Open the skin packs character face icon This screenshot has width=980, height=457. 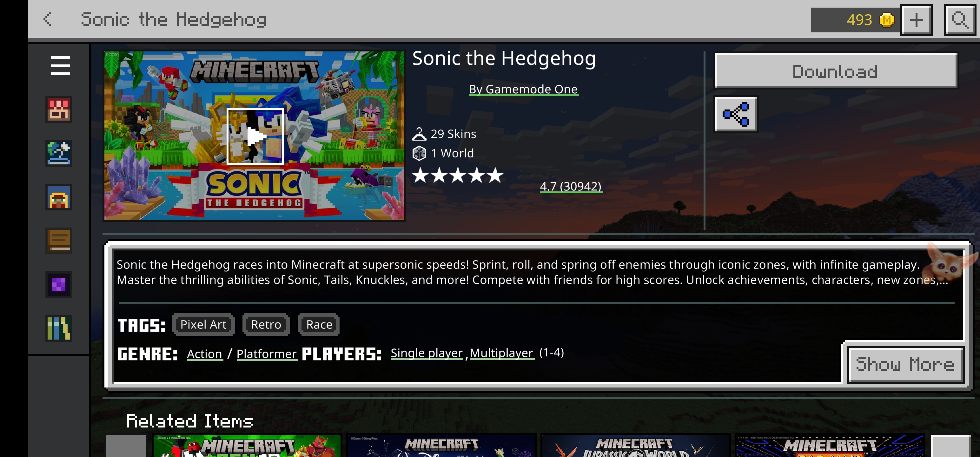point(59,197)
